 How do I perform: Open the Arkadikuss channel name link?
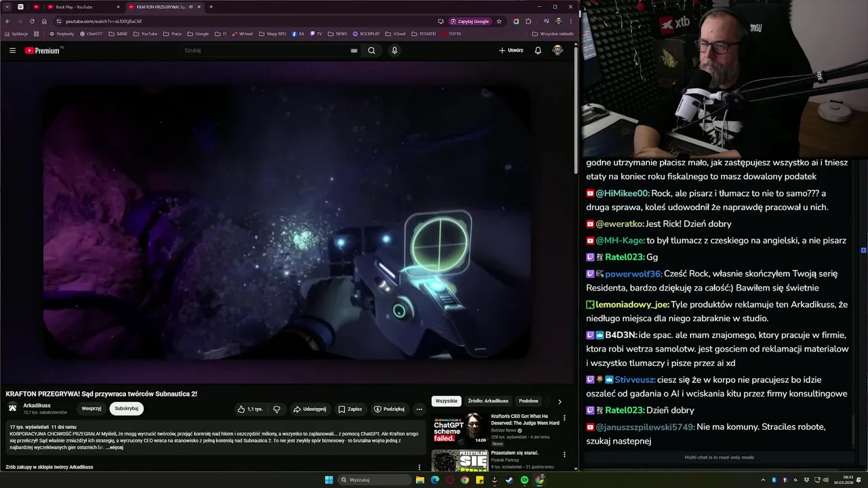[37, 405]
